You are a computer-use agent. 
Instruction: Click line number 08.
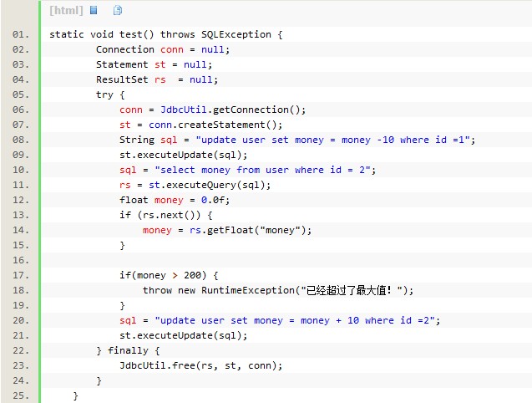click(x=21, y=140)
